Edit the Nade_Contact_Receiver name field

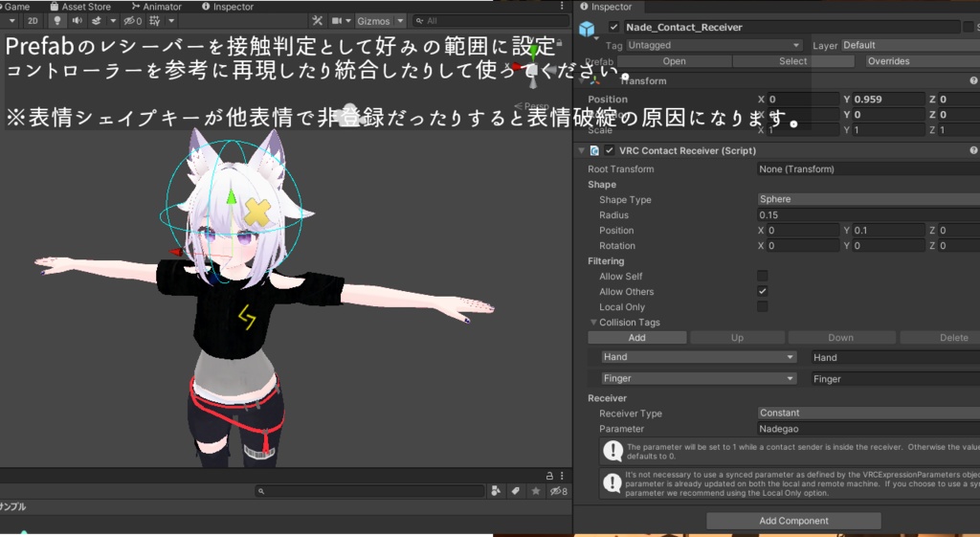(x=791, y=27)
